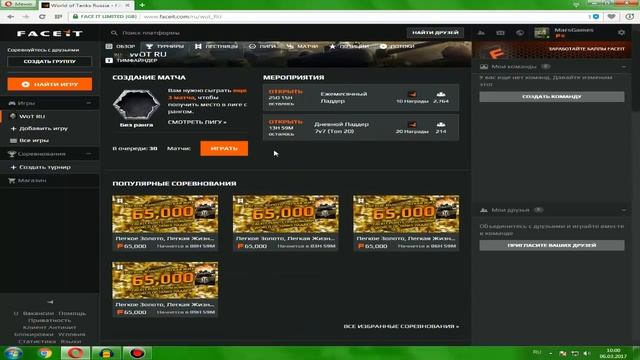Open the ОБЗОР tab
Screen dimensions: 640x360
(120, 46)
